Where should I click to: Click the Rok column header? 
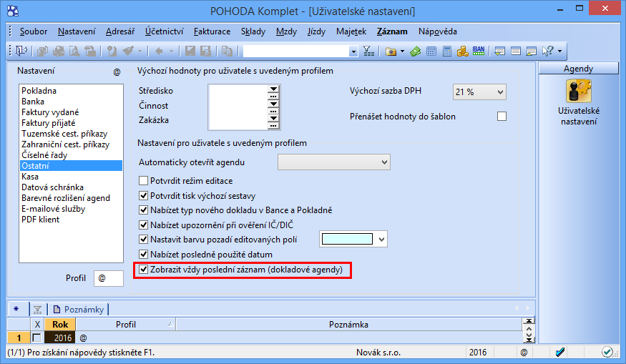(x=60, y=325)
